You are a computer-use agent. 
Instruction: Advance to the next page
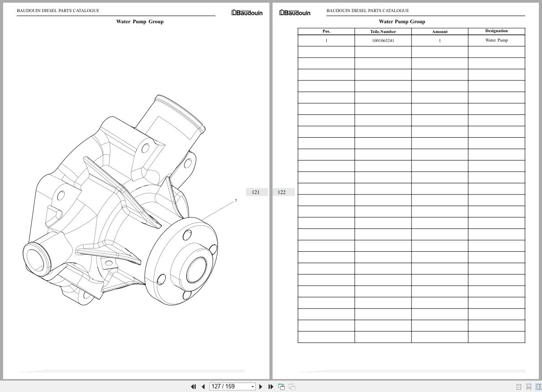pos(261,386)
